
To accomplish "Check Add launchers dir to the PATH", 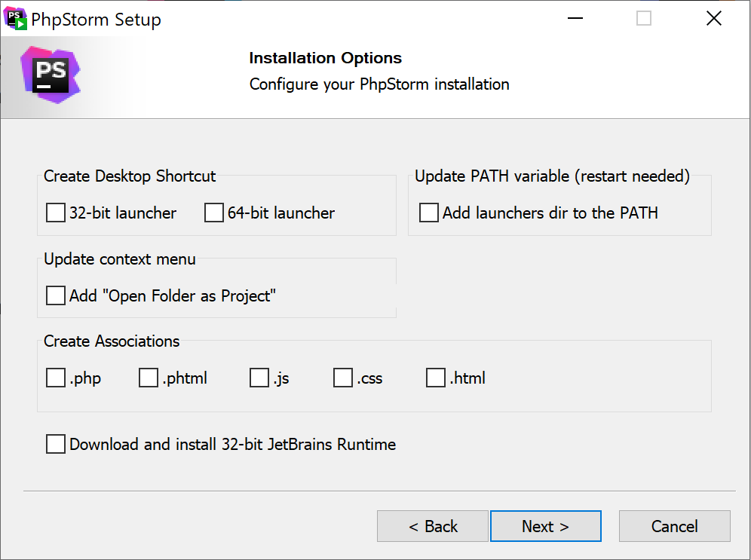I will click(x=428, y=213).
